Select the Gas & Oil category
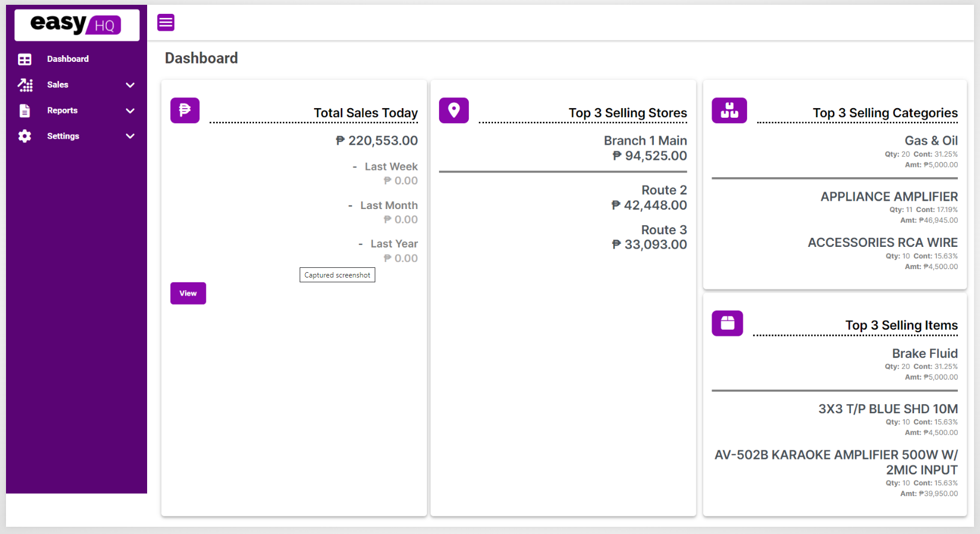The height and width of the screenshot is (534, 980). point(931,141)
